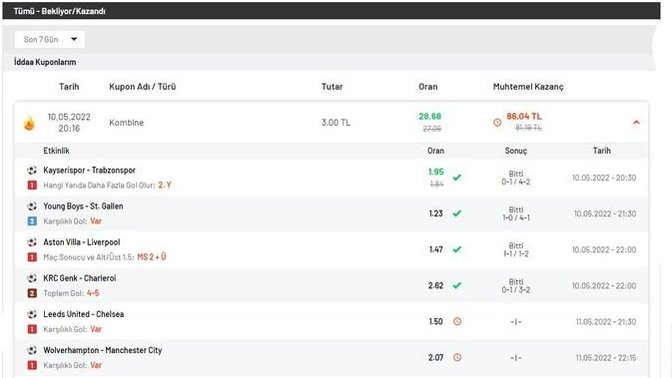672x378 pixels.
Task: Click the İddaa Kuponlarım section heading
Action: 45,62
